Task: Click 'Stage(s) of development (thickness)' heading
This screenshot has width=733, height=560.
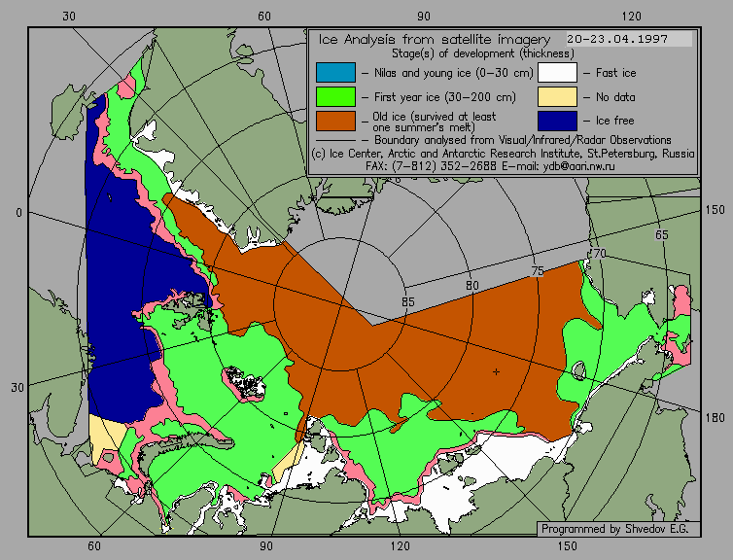Action: 483,53
